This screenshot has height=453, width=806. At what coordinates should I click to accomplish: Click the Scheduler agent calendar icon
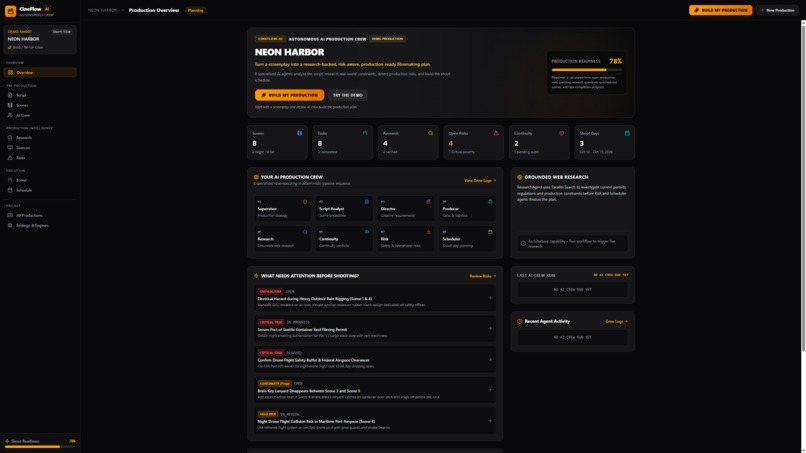490,232
